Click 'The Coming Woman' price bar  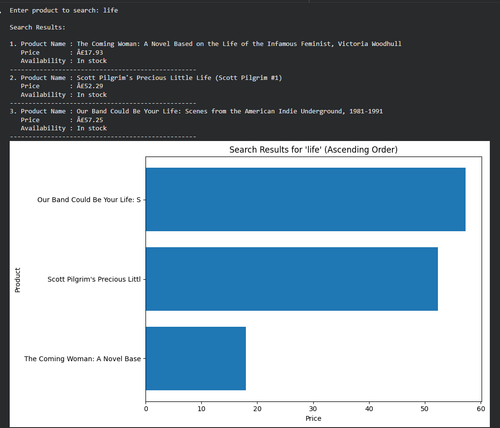[196, 358]
